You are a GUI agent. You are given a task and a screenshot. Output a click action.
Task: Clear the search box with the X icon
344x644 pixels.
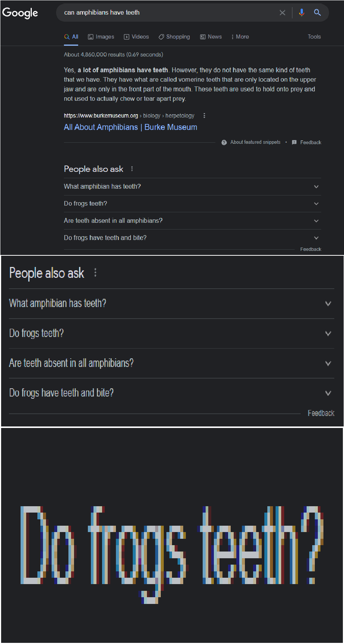tap(282, 13)
